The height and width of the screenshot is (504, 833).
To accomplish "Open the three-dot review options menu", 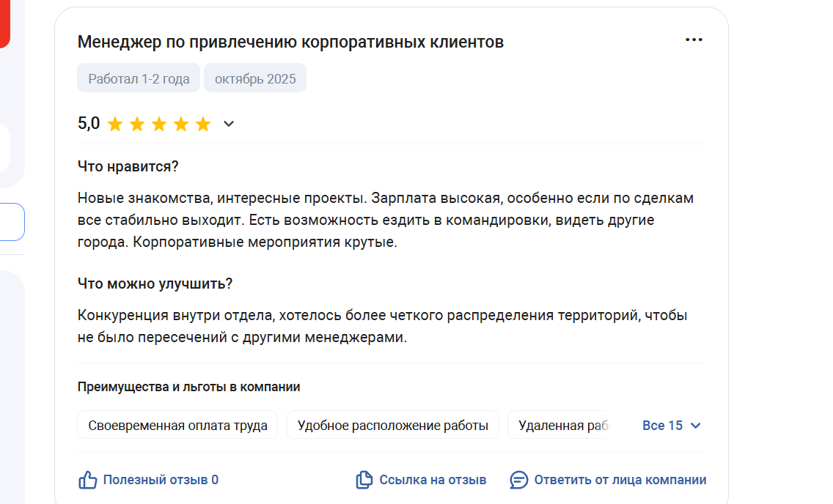I will [693, 40].
